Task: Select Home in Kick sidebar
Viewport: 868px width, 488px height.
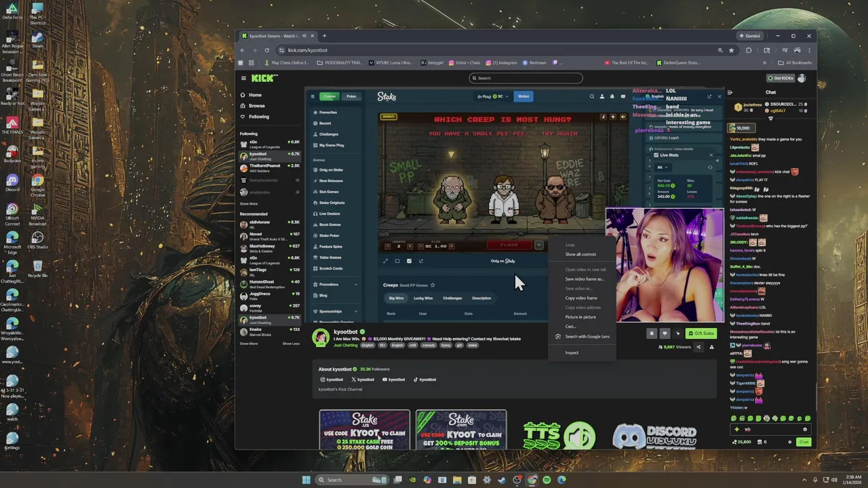Action: [x=255, y=95]
